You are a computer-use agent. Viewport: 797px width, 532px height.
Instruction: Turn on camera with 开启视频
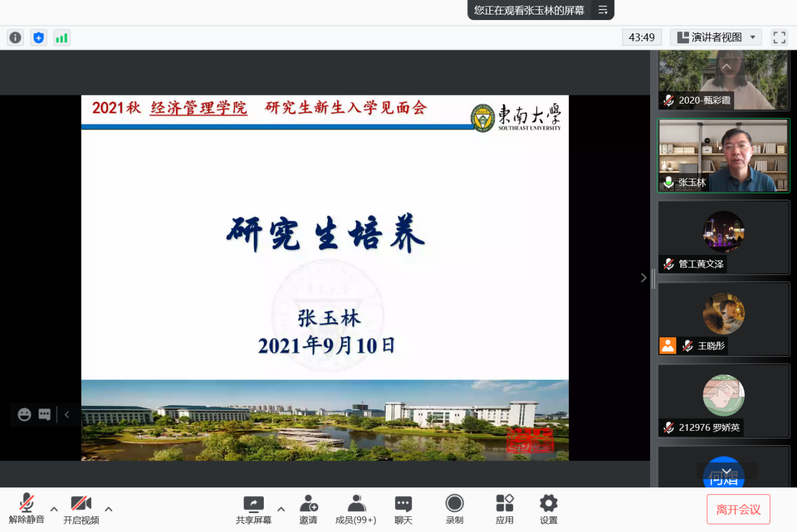(x=81, y=509)
